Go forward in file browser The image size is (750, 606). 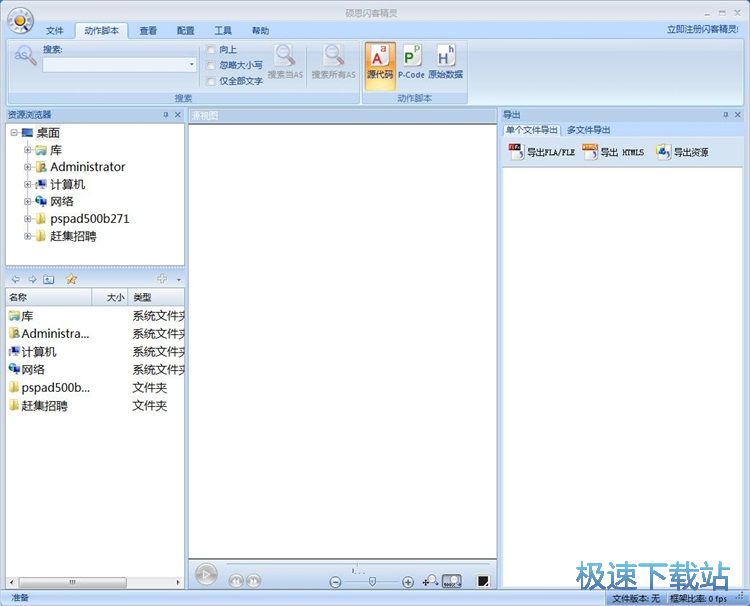tap(32, 279)
